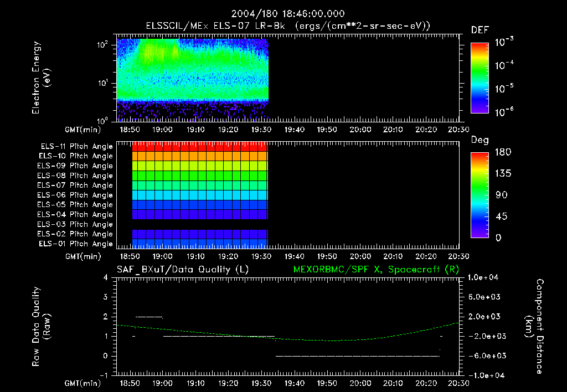This screenshot has width=567, height=392.
Task: Click the 'DEF' color bar heading
Action: coord(480,30)
